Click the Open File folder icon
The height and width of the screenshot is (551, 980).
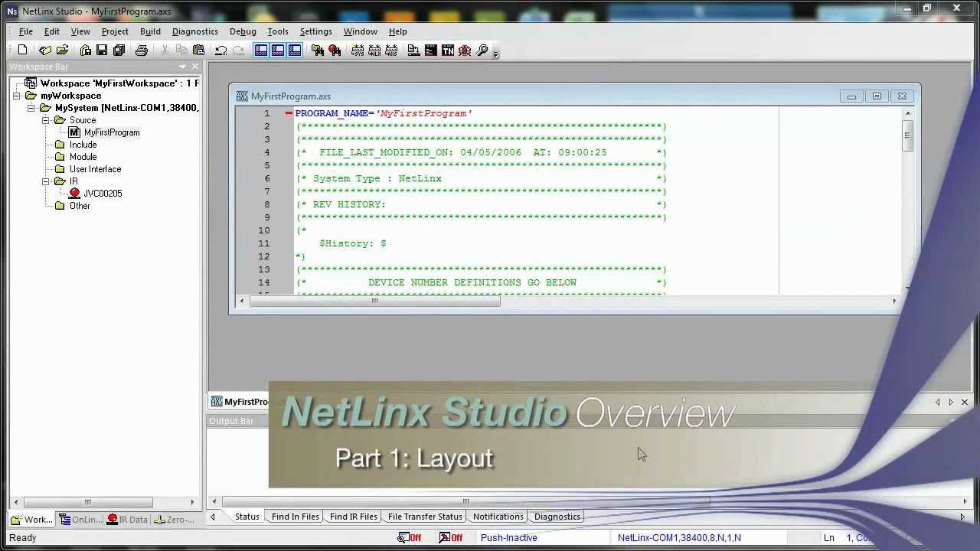pyautogui.click(x=63, y=51)
